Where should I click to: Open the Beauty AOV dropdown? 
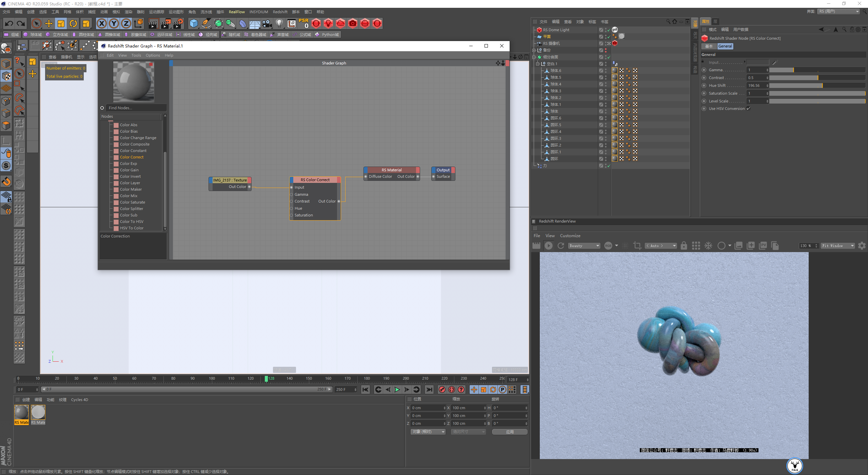584,246
